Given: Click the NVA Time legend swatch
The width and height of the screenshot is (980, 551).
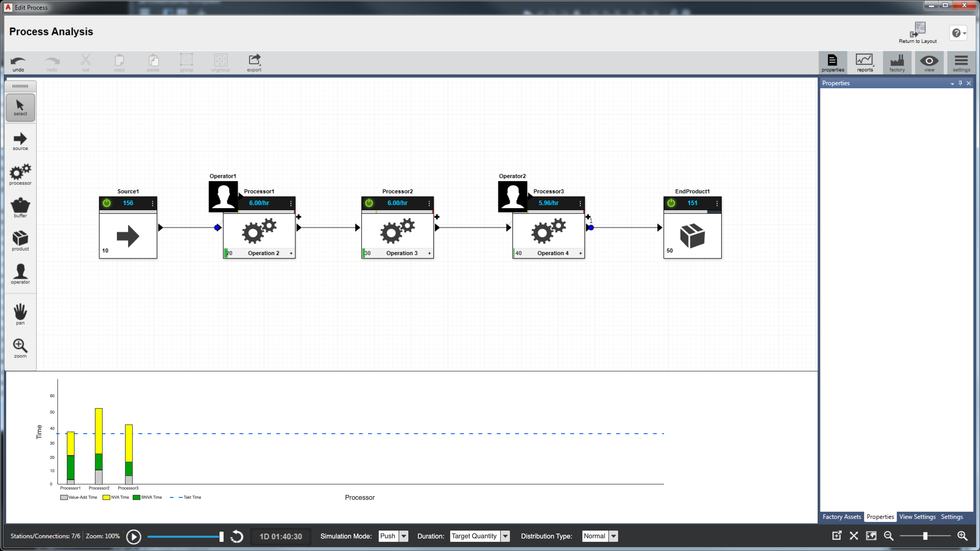Looking at the screenshot, I should (106, 497).
